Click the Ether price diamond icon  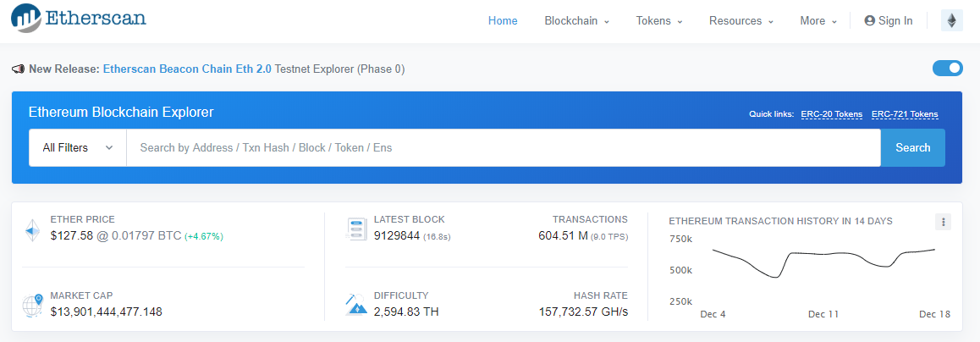pyautogui.click(x=32, y=230)
